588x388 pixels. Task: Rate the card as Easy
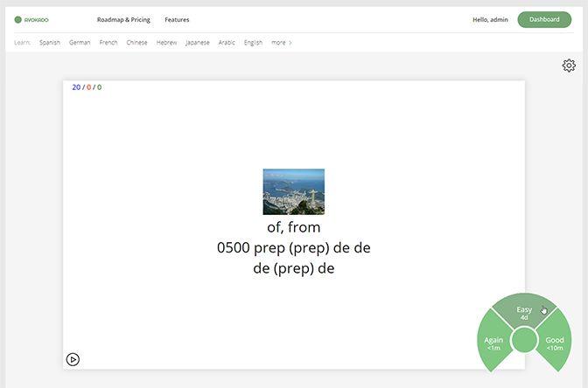[523, 311]
